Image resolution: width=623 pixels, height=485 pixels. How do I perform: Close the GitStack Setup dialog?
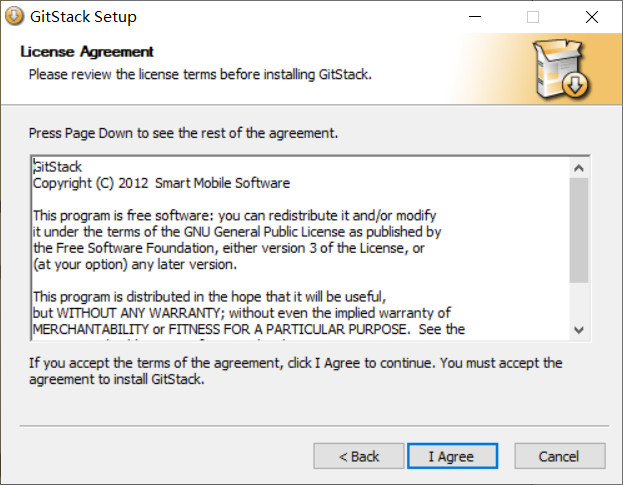click(x=592, y=17)
